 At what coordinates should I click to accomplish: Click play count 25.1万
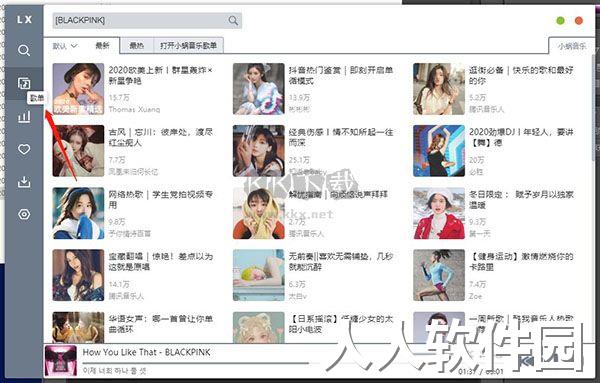click(299, 160)
